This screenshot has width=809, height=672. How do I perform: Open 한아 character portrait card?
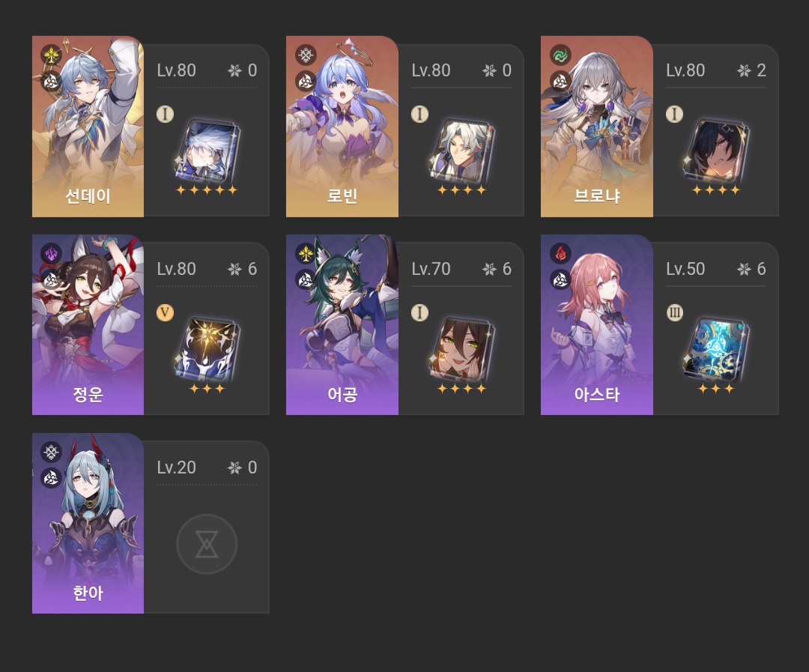coord(88,524)
